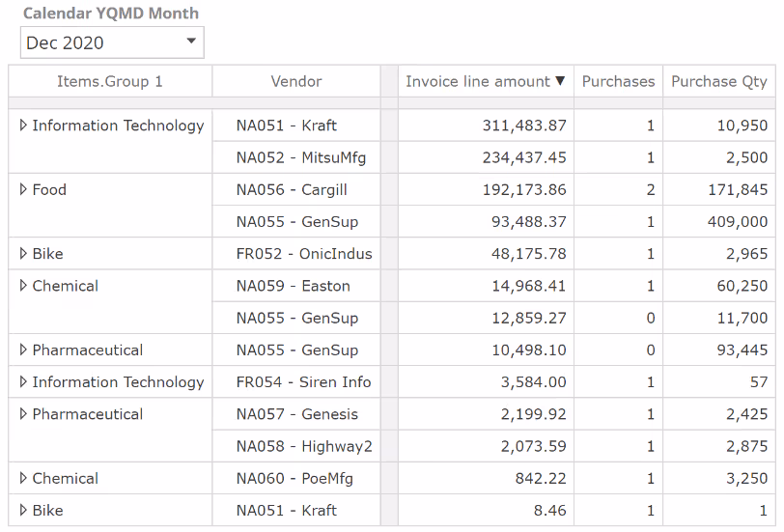Open the Dec 2020 month dropdown

(x=190, y=42)
